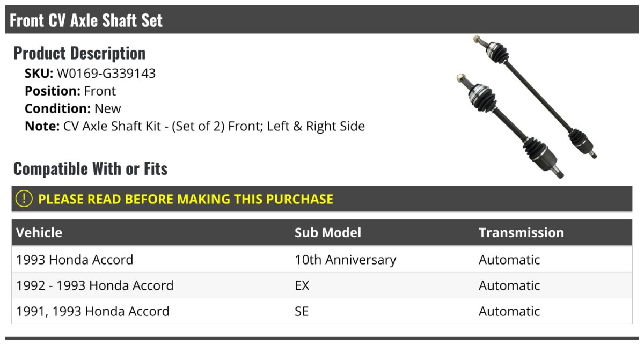This screenshot has width=644, height=345.
Task: Click Automatic in the SE row
Action: [x=509, y=311]
